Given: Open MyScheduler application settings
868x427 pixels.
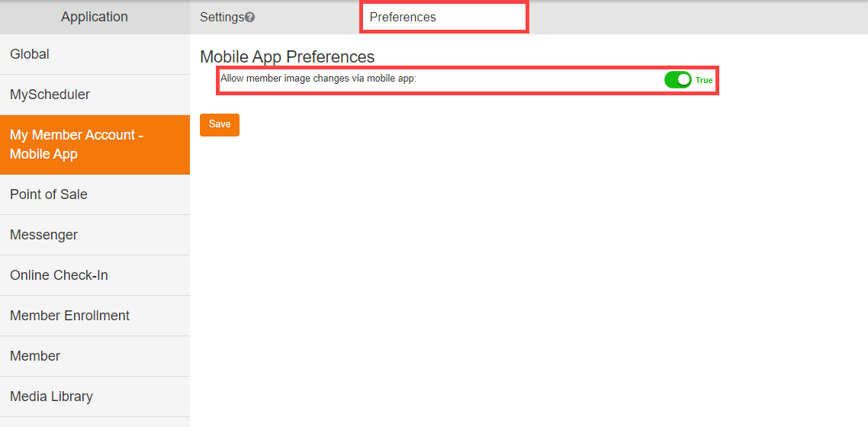Looking at the screenshot, I should pyautogui.click(x=95, y=95).
